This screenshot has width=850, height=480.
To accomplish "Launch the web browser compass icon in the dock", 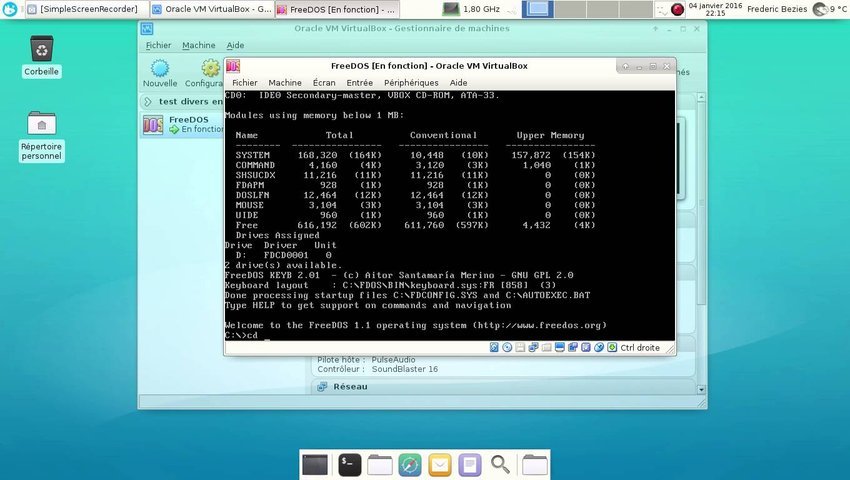I will (410, 465).
